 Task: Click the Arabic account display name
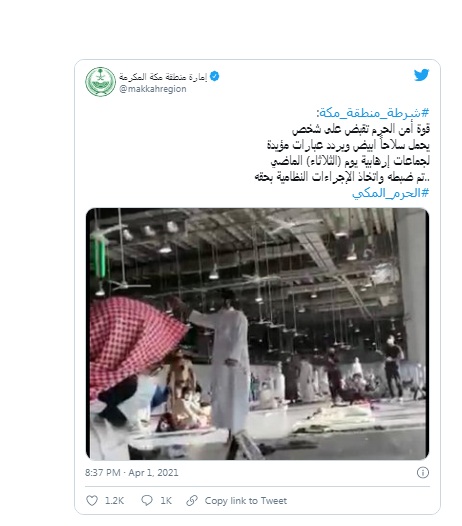click(163, 77)
